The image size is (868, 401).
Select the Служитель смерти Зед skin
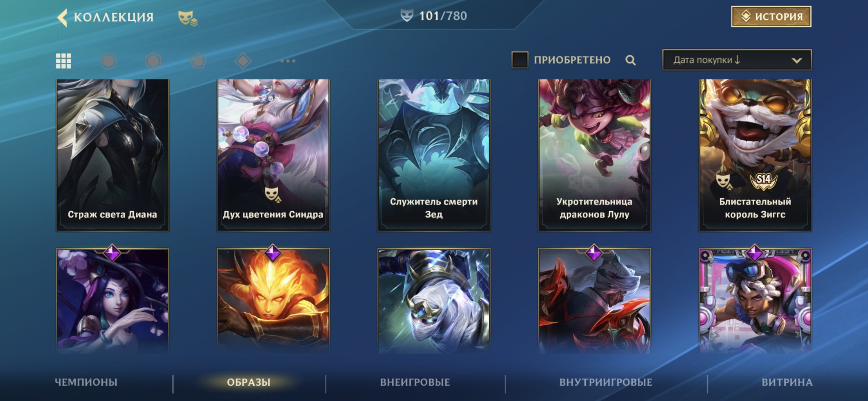click(x=434, y=155)
